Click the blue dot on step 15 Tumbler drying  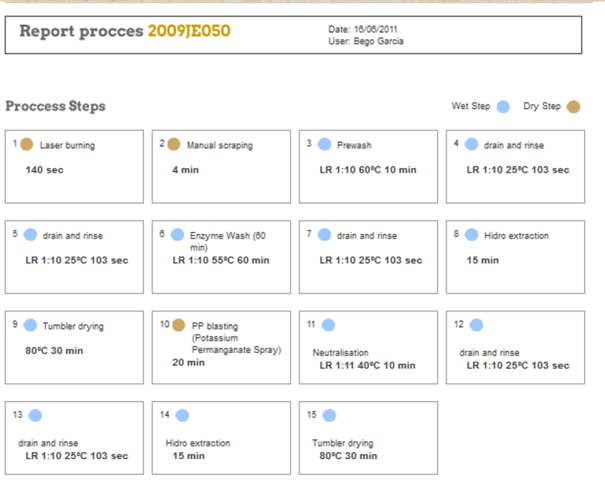[329, 416]
